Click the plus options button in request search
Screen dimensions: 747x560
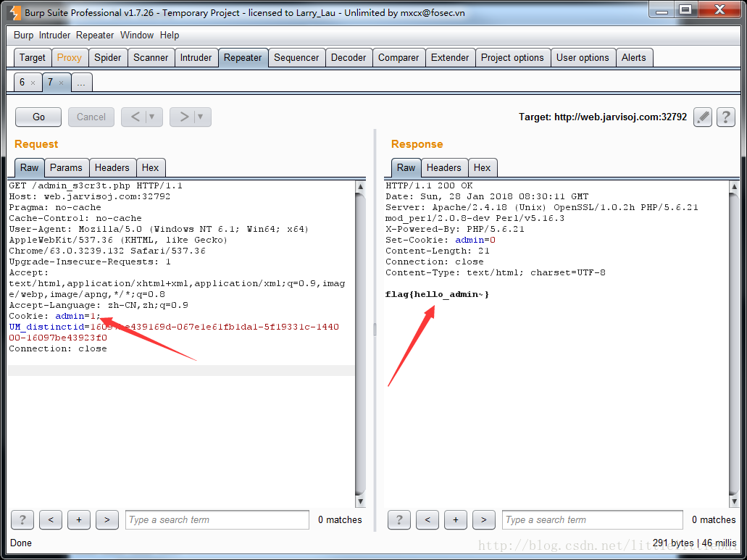click(x=78, y=519)
